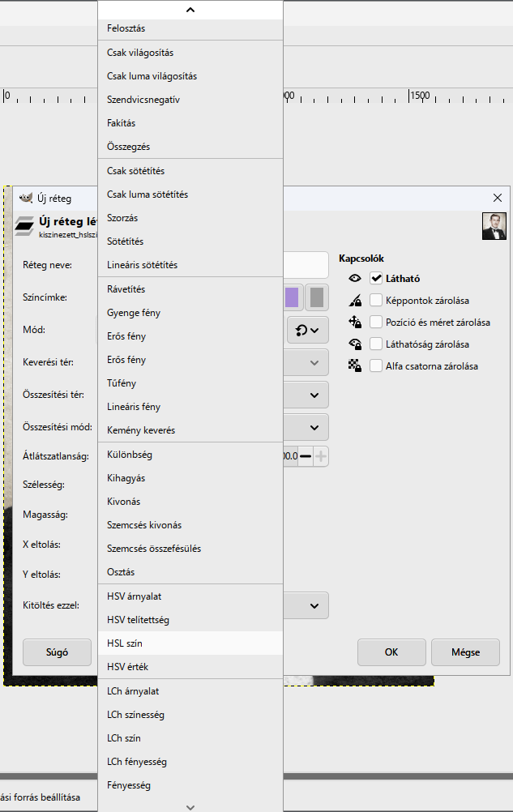
Task: Click the eye icon beside Látható
Action: [355, 279]
